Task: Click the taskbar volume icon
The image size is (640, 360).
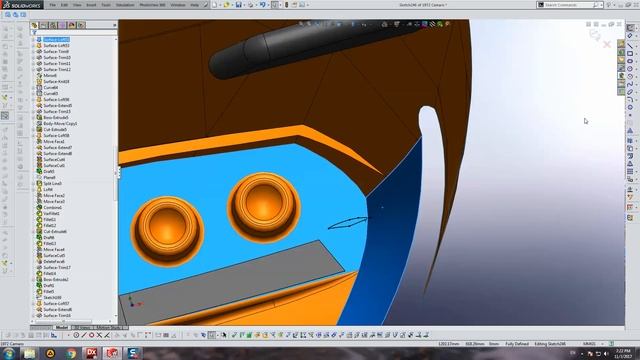Action: click(606, 353)
